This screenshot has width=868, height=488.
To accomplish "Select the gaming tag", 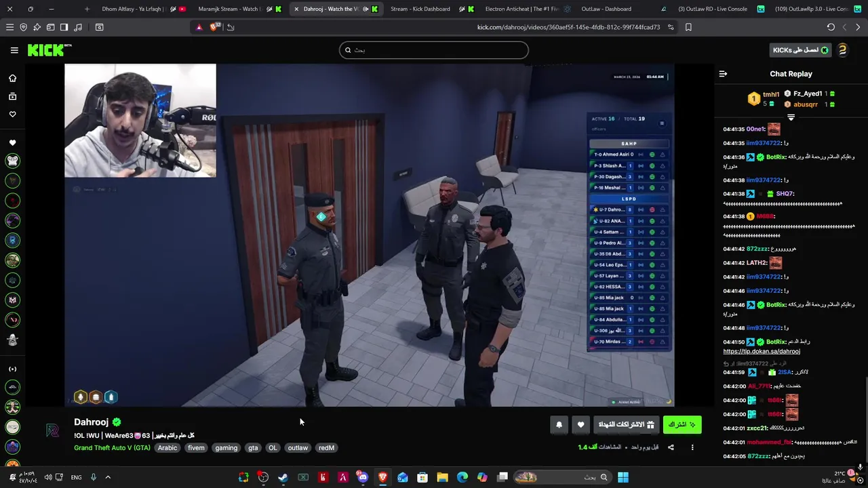I will click(x=226, y=448).
